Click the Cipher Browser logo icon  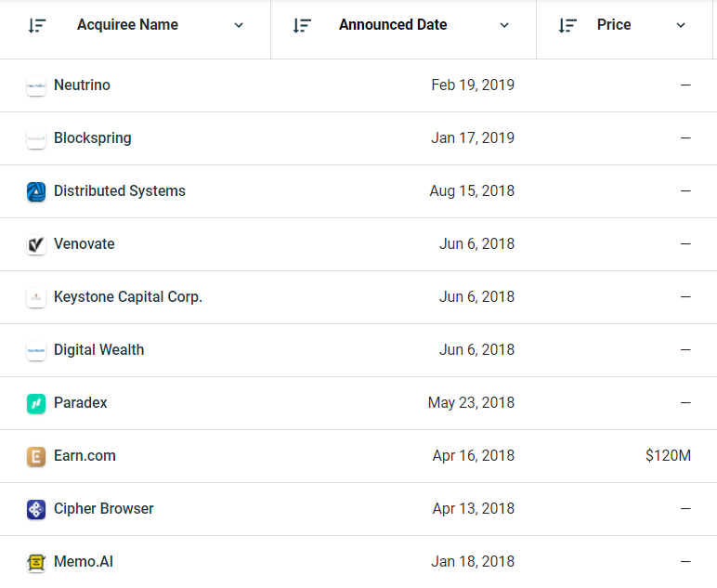pyautogui.click(x=36, y=509)
